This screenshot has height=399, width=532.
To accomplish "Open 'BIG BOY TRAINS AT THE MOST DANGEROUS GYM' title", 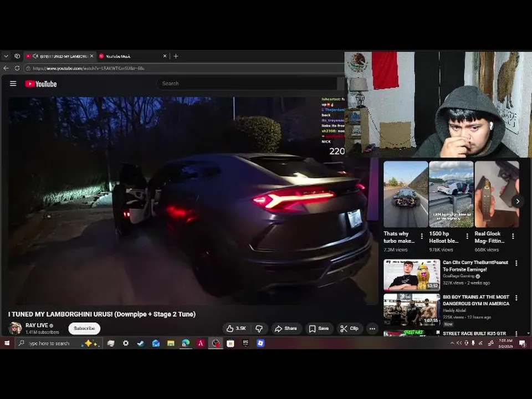I will 476,300.
